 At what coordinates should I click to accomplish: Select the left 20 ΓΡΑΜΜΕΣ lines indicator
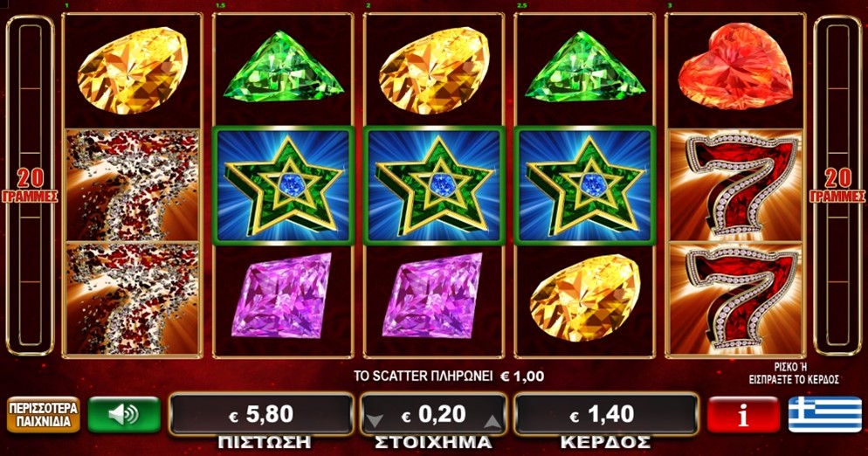[30, 185]
